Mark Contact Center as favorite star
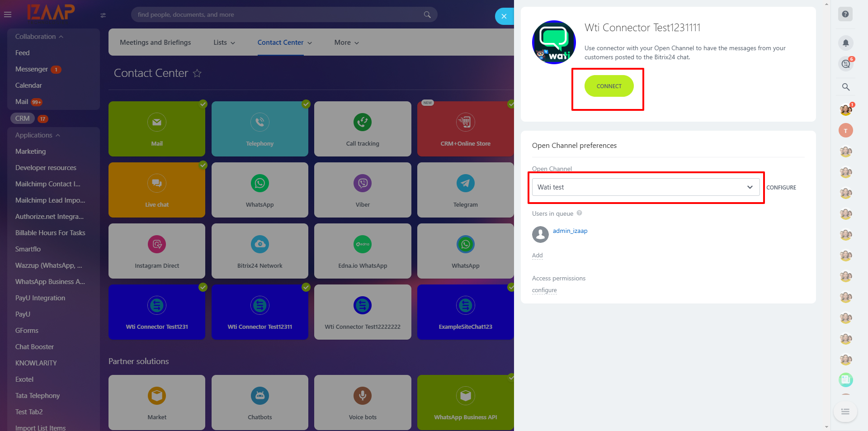Viewport: 868px width, 431px height. pos(197,73)
